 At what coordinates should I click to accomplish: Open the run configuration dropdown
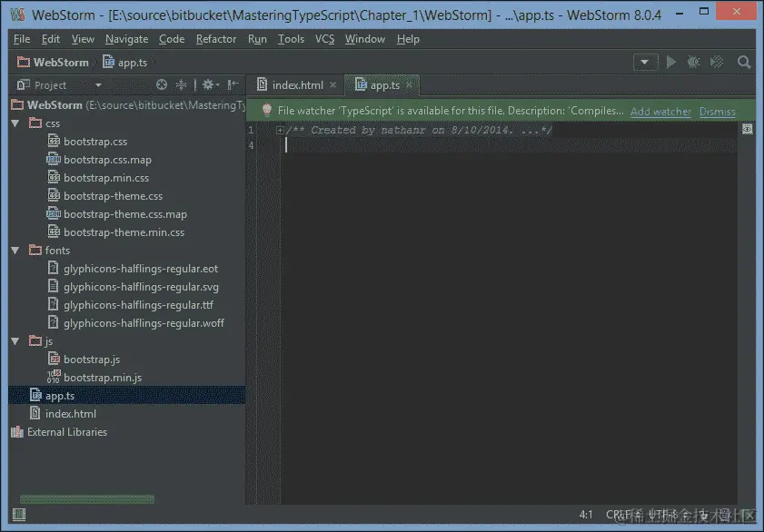click(645, 63)
